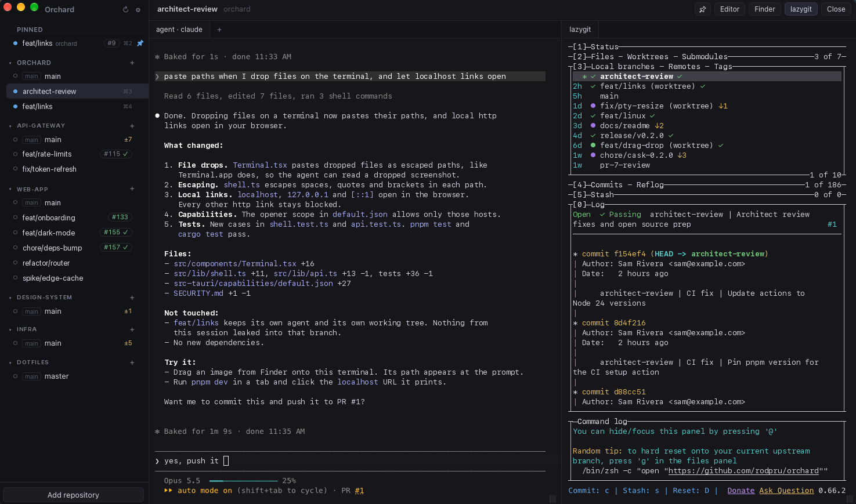Pin the architect-review workspace via pin icon
Image resolution: width=856 pixels, height=504 pixels.
[x=702, y=9]
